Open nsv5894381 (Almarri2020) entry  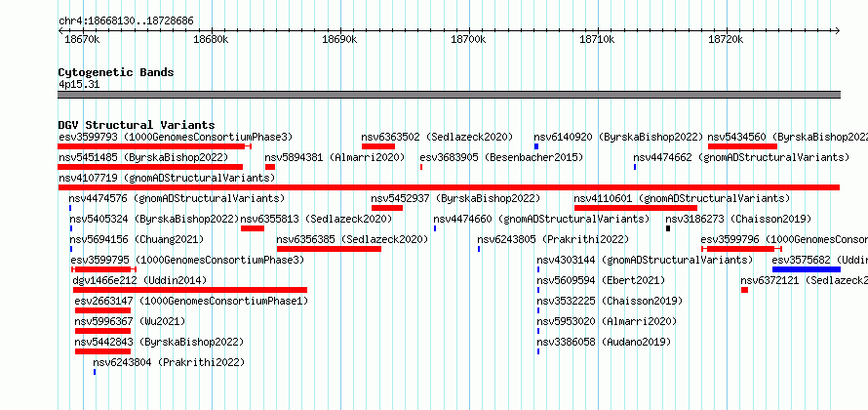[335, 157]
